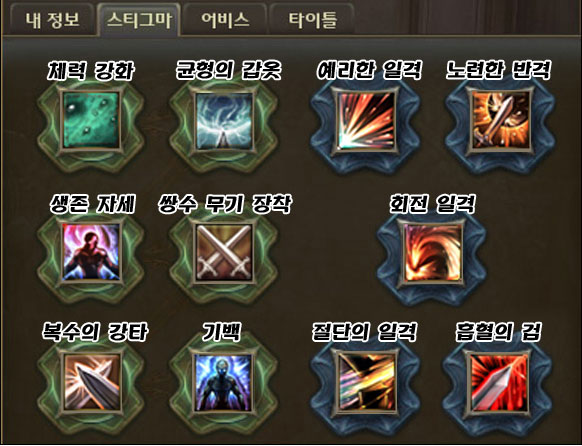Screen dimensions: 582x446
Task: Select the 기백 glowing figure icon
Action: (224, 382)
